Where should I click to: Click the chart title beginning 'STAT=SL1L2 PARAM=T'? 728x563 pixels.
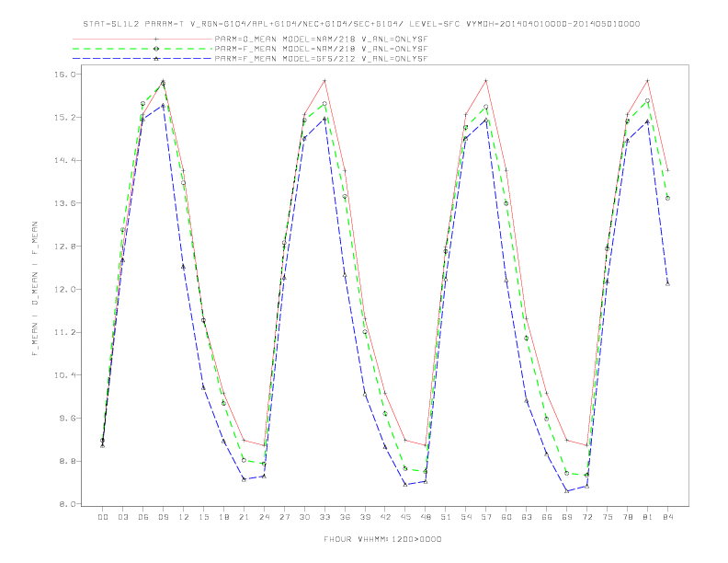coord(361,24)
